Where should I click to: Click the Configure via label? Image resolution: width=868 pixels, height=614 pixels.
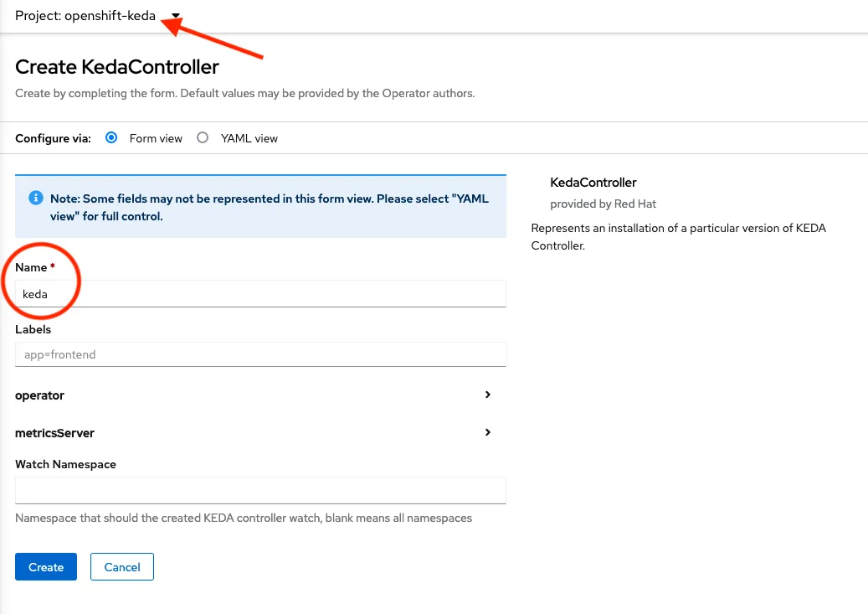point(53,137)
